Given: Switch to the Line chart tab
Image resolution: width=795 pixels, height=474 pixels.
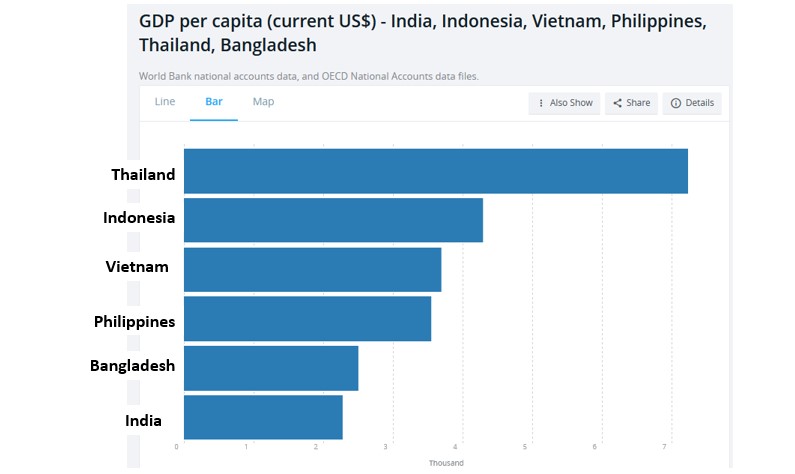Looking at the screenshot, I should [165, 102].
